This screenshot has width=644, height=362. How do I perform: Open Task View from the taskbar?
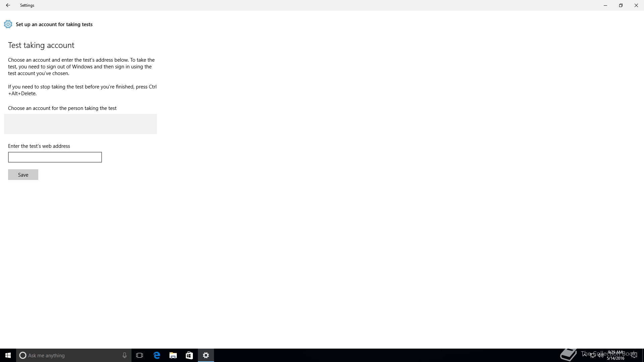coord(140,355)
